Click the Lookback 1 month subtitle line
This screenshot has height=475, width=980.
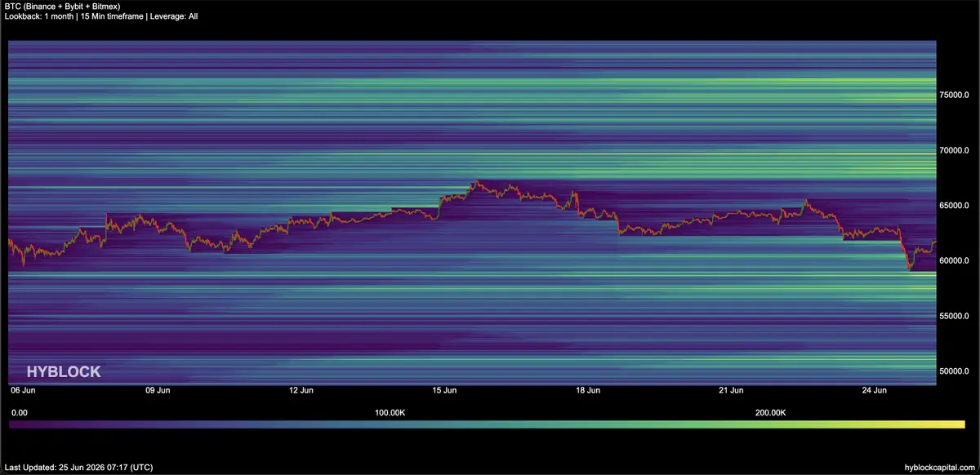(101, 16)
